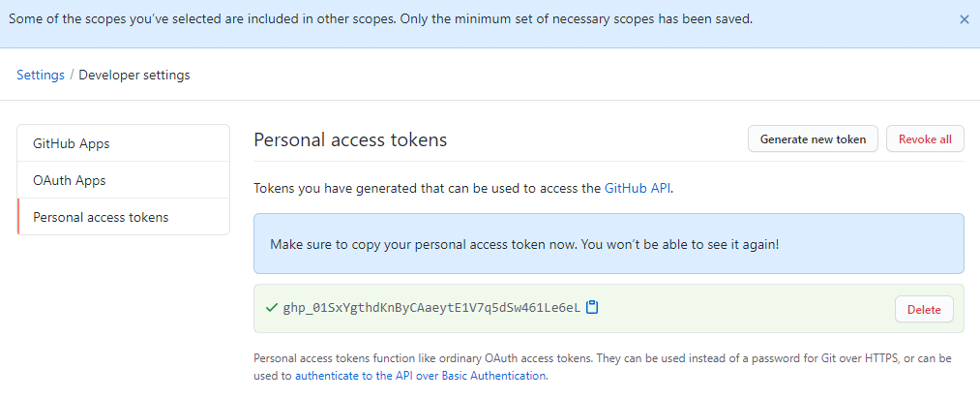Click the 'Tokens you have generated' description
The height and width of the screenshot is (399, 980).
[x=463, y=188]
